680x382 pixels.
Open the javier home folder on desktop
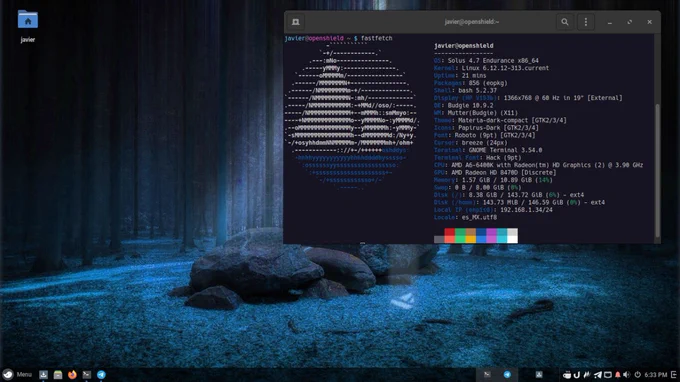coord(28,26)
